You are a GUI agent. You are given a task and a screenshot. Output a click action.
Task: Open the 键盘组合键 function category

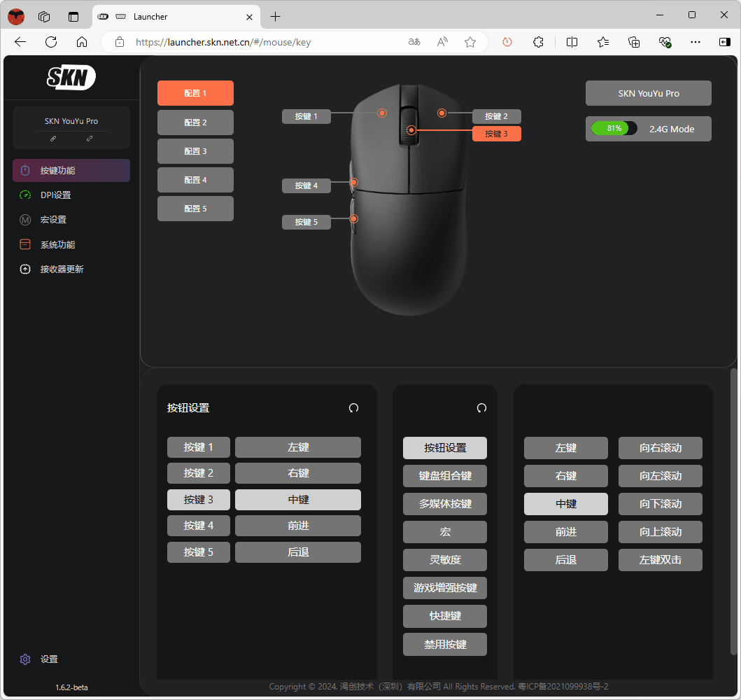[x=445, y=476]
